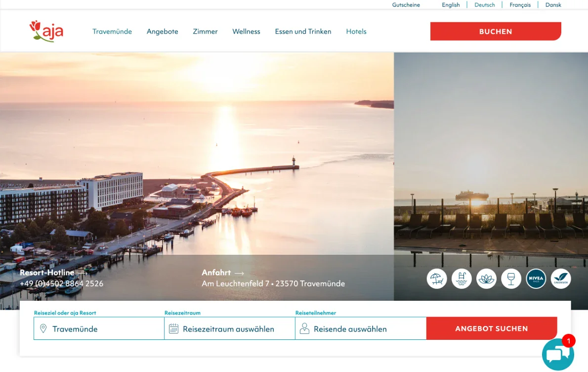Open the Wellness menu item
Screen dimensions: 588x372
246,32
